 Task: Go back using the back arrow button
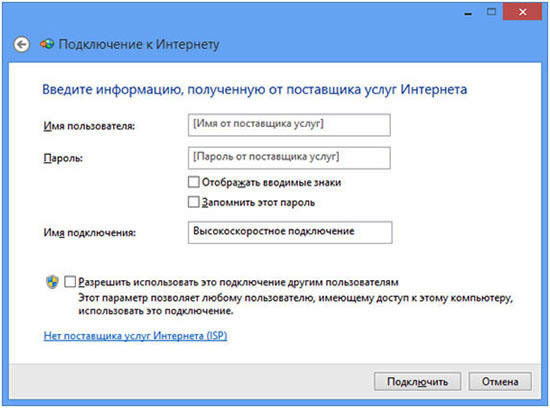point(21,45)
